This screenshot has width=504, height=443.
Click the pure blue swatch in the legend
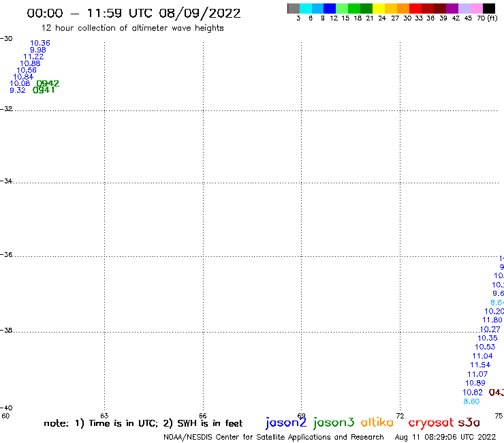330,8
